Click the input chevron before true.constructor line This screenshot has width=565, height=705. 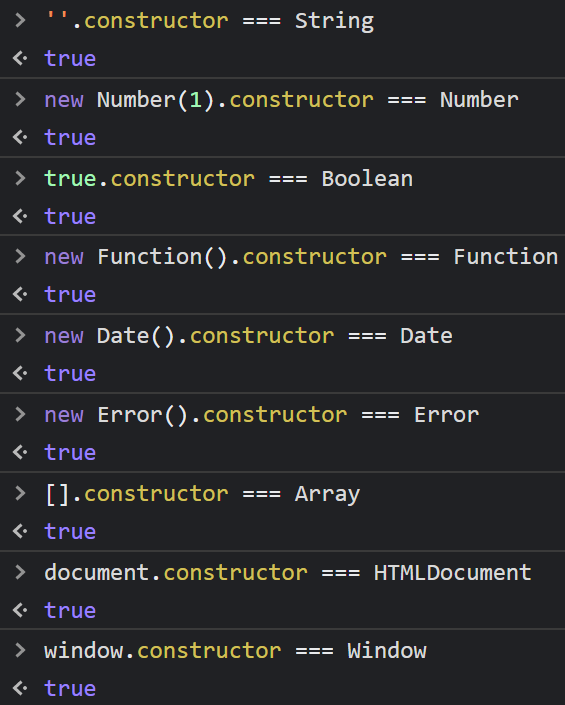(x=20, y=178)
